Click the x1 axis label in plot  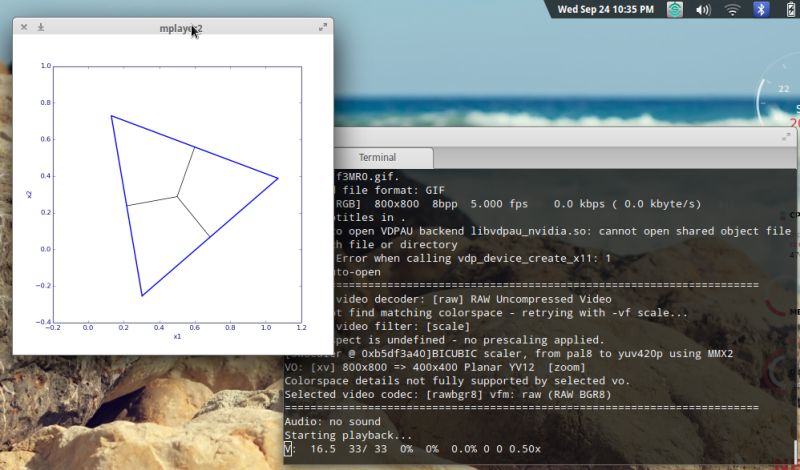pyautogui.click(x=177, y=336)
